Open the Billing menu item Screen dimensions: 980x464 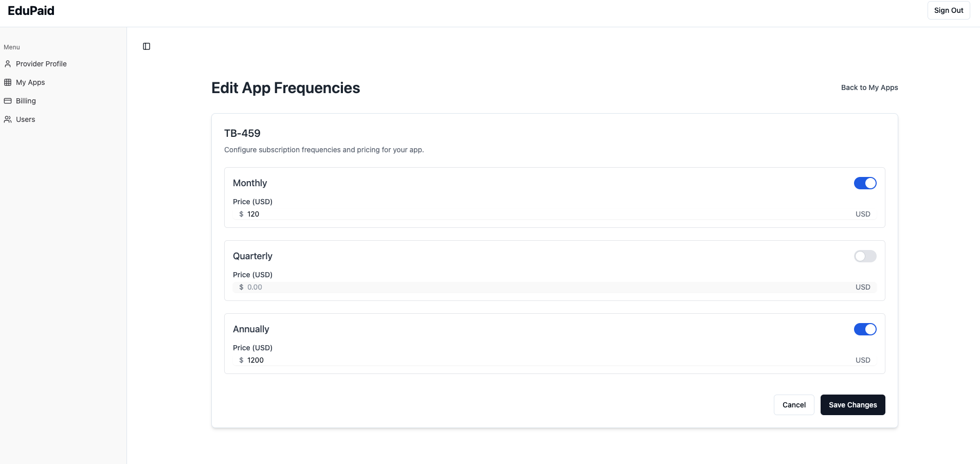coord(26,101)
